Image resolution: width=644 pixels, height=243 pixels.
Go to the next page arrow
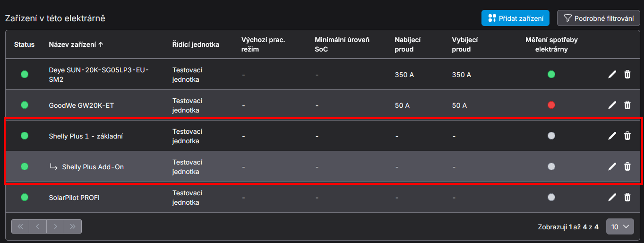55,226
